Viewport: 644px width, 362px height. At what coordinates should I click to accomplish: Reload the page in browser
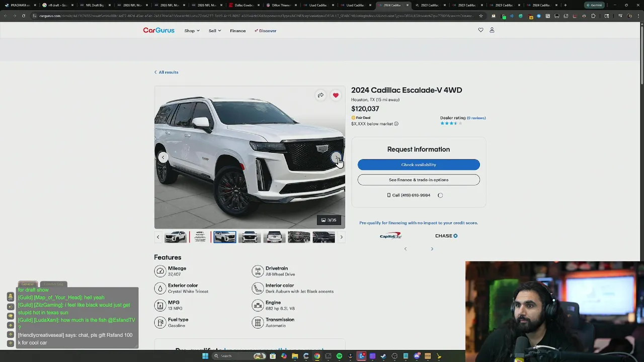coord(23,16)
